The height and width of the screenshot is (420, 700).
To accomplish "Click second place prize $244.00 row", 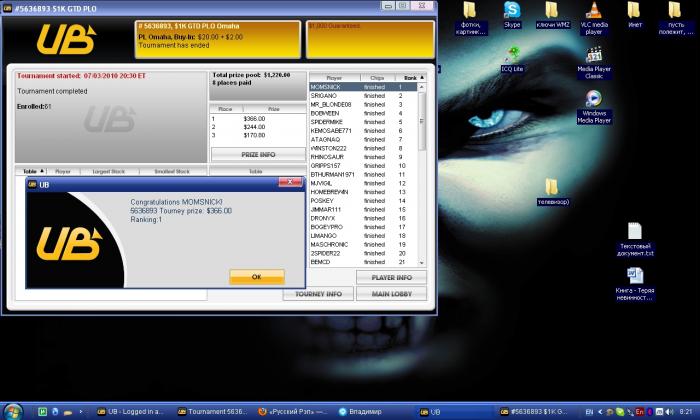I will click(x=258, y=127).
